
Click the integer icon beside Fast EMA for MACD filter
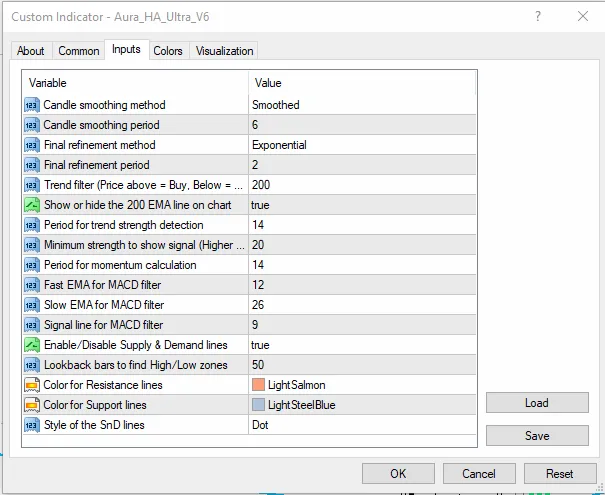(x=32, y=285)
